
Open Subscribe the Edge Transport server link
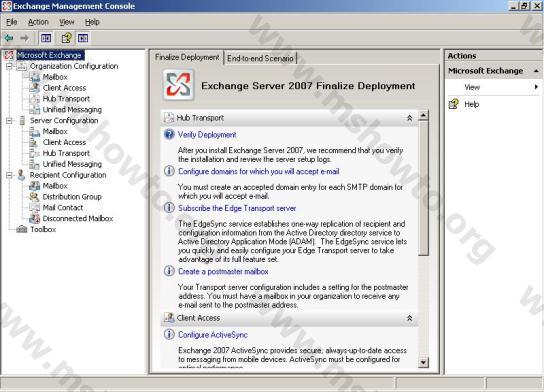click(237, 208)
